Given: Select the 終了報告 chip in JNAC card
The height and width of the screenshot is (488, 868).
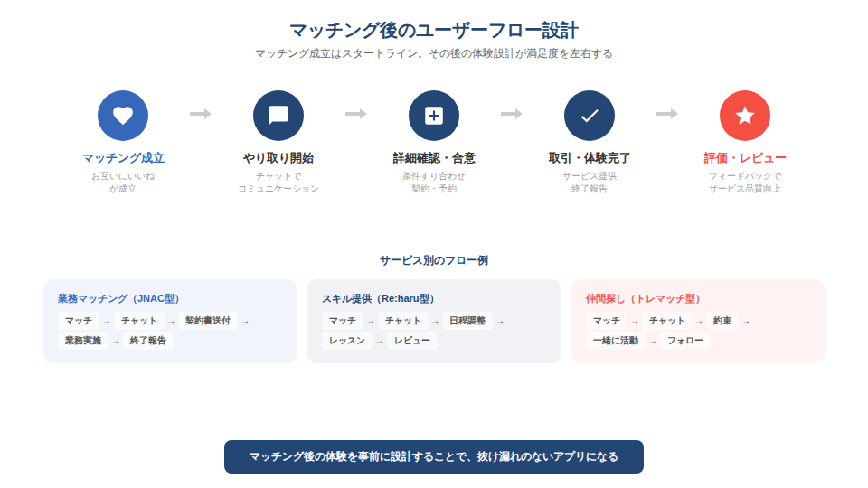Looking at the screenshot, I should pos(148,341).
